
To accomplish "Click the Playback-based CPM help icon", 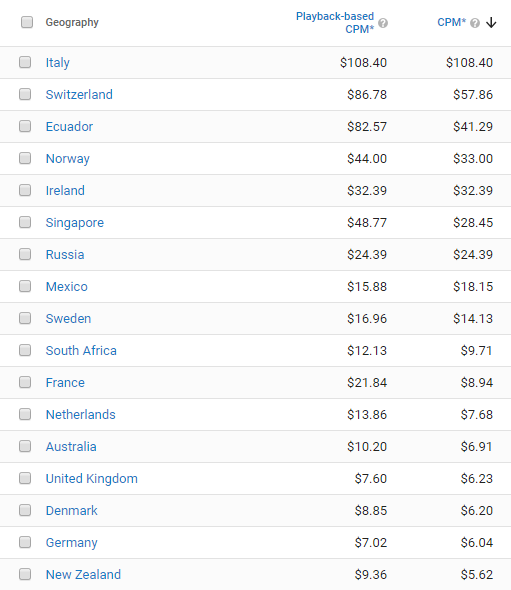I will tap(383, 23).
